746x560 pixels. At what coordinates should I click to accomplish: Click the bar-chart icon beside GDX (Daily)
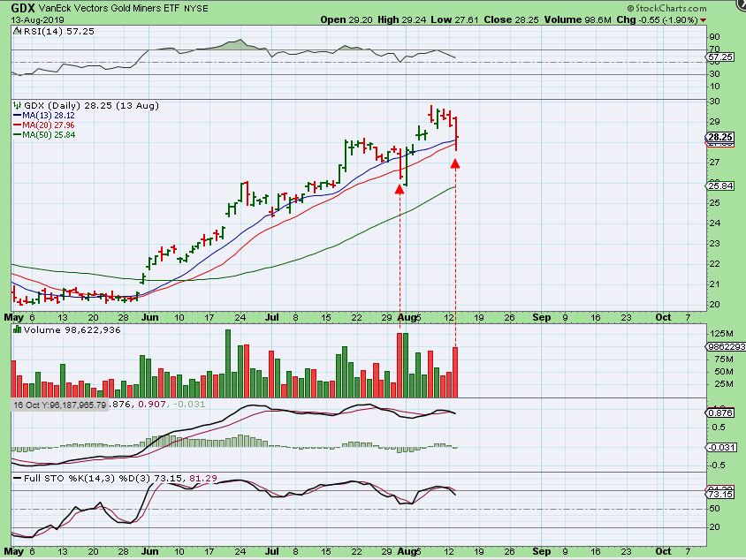tap(18, 105)
